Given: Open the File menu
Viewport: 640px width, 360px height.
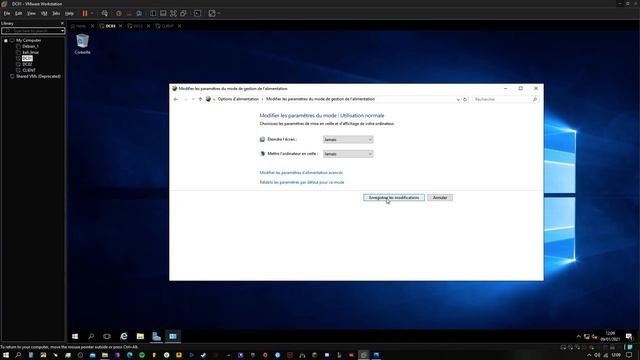Looking at the screenshot, I should [x=7, y=13].
